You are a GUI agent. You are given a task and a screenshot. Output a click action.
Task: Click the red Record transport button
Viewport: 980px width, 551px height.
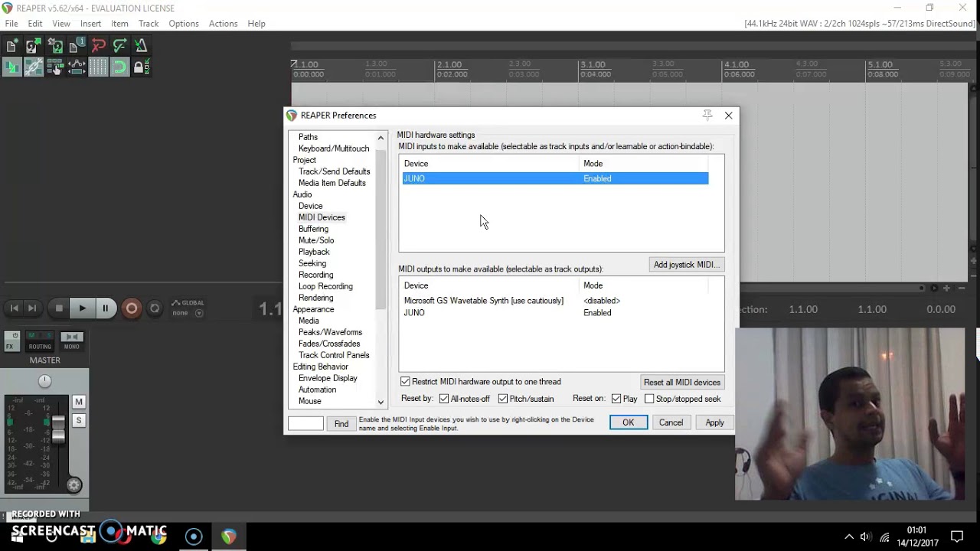[132, 308]
